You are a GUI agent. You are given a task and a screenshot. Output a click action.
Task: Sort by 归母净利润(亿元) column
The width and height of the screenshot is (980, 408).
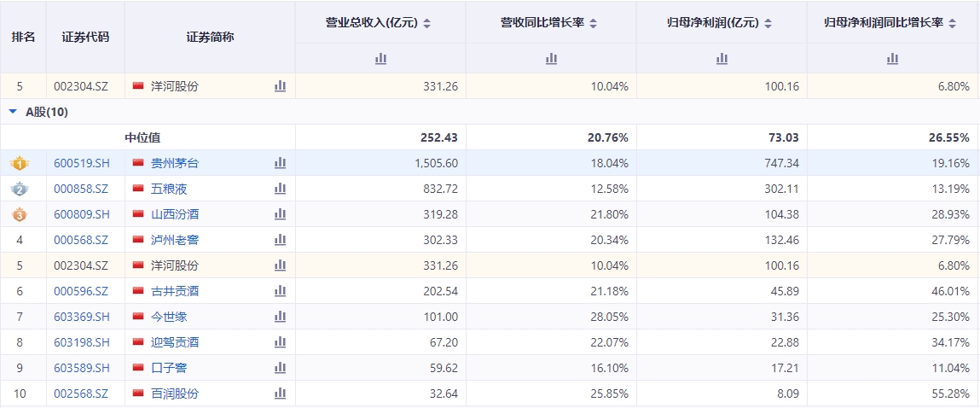pos(768,23)
